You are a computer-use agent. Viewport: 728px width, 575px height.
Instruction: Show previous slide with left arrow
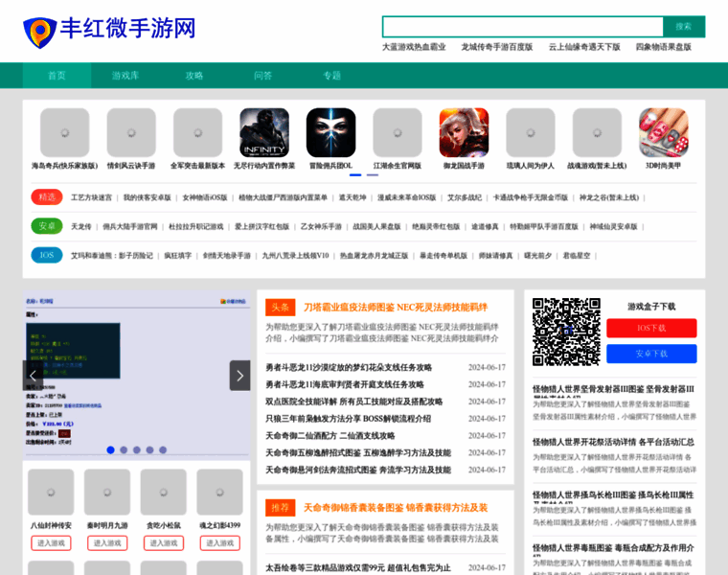click(x=33, y=376)
